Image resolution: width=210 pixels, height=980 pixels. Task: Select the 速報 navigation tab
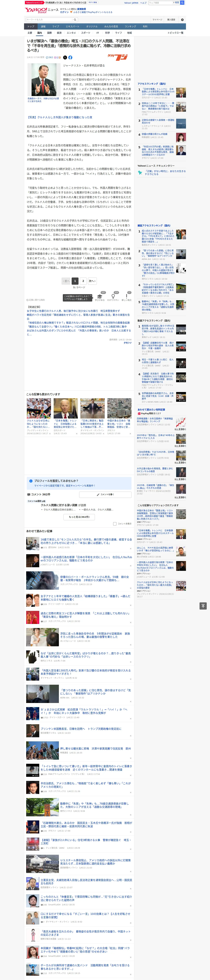click(43, 27)
